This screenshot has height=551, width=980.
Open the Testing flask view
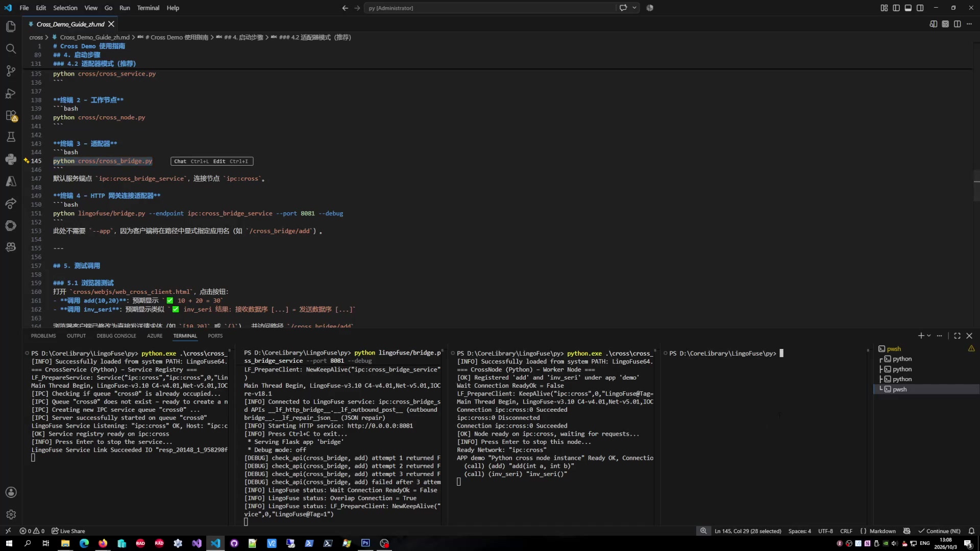tap(11, 137)
